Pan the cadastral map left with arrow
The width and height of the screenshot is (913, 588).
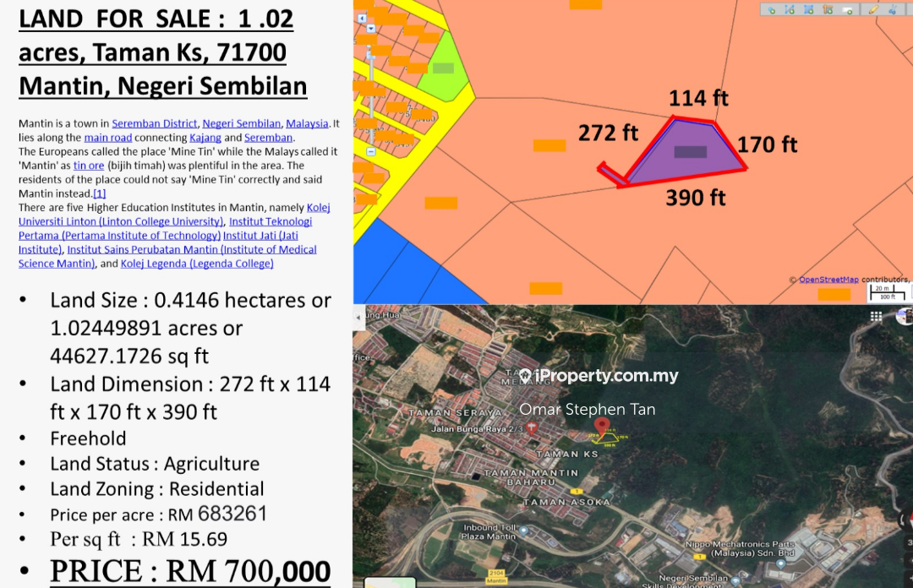360,17
